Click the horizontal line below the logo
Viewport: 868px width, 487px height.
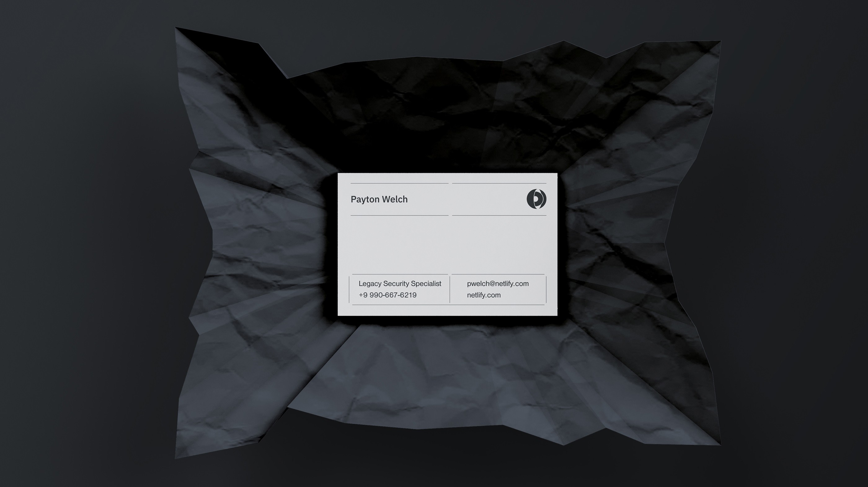coord(499,215)
